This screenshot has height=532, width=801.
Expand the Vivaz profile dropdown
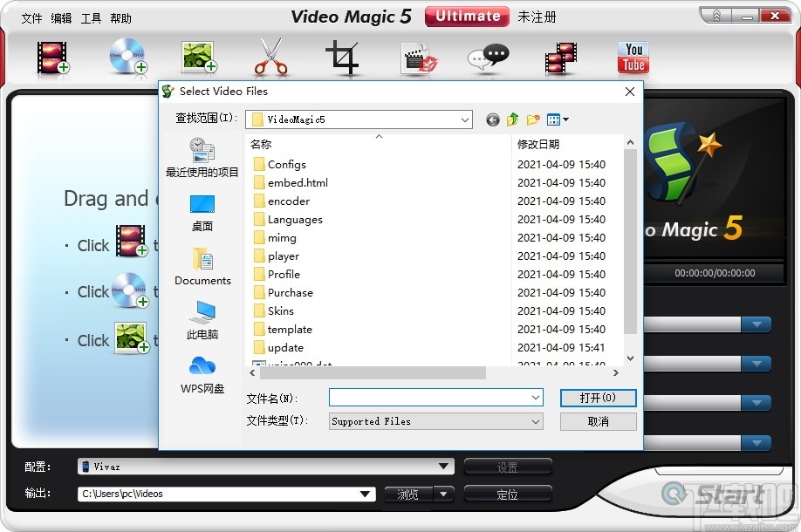[443, 466]
